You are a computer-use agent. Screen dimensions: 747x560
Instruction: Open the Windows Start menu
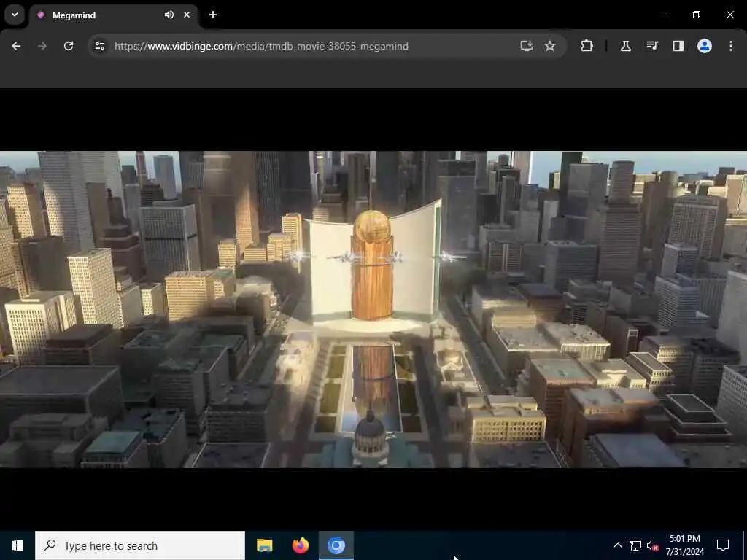point(18,545)
